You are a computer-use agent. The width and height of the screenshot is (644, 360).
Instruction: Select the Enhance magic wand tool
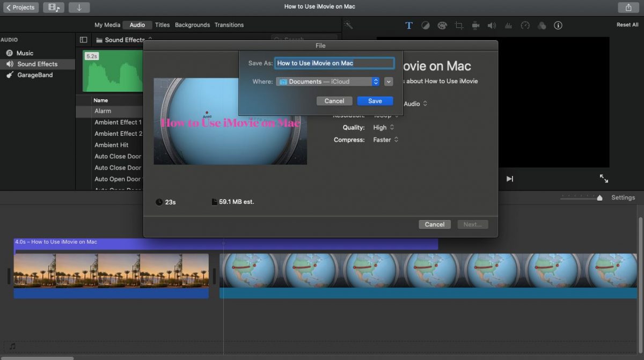[x=348, y=25]
